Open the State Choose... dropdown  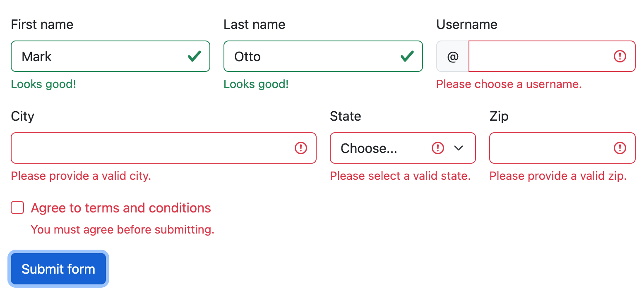[381, 148]
